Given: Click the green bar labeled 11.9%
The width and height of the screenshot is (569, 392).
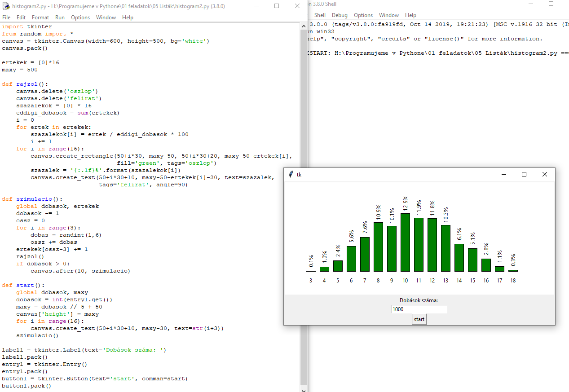Looking at the screenshot, I should (419, 245).
